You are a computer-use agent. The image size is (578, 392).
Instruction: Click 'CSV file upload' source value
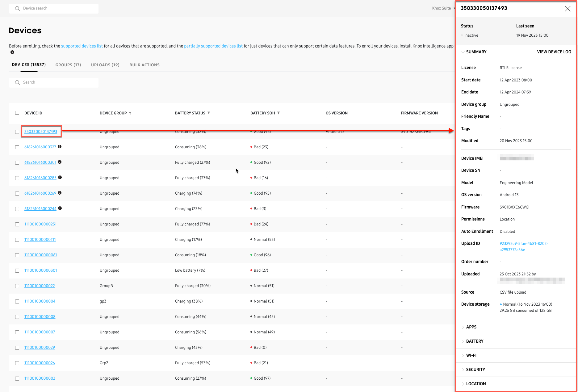pos(513,292)
